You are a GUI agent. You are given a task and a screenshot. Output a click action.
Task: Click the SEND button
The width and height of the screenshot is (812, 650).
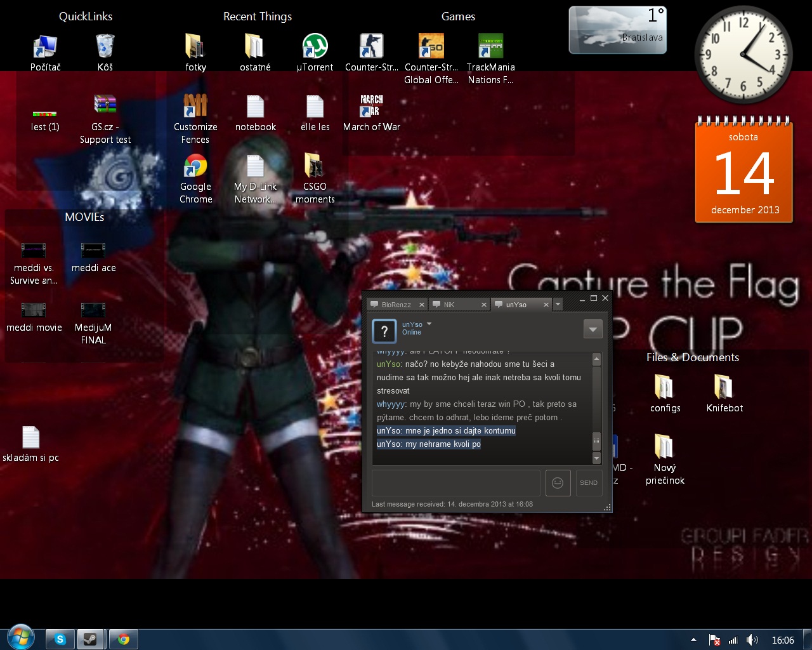point(589,483)
